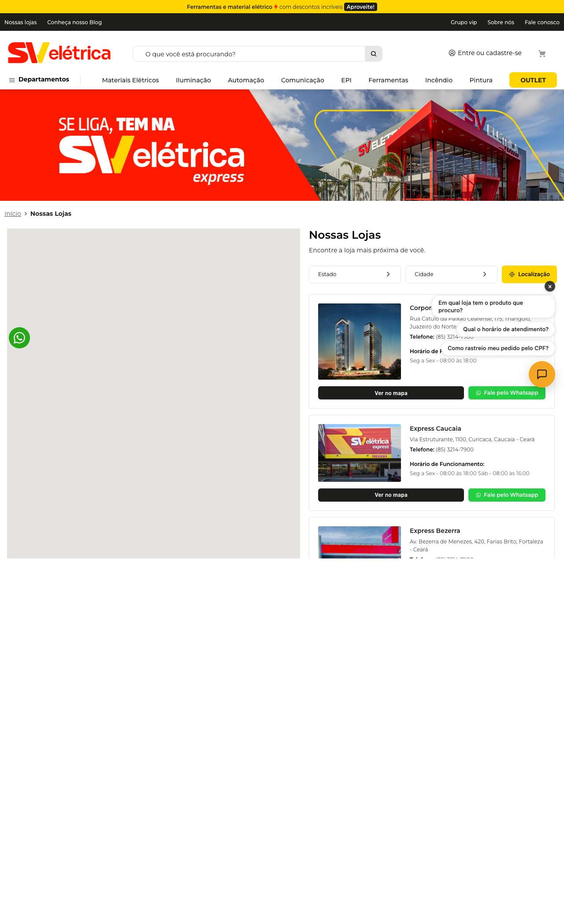Screen dimensions: 564x924
Task: Open Comunicação category
Action: [x=303, y=80]
